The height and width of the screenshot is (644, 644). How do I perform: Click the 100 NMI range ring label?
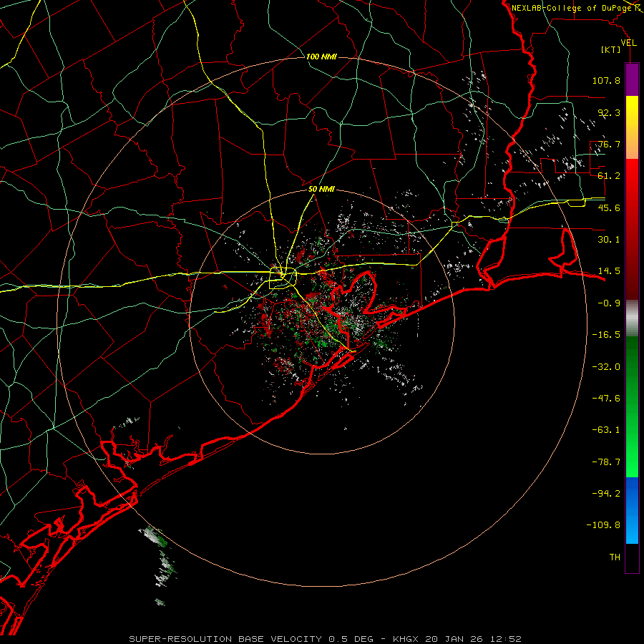pos(321,57)
